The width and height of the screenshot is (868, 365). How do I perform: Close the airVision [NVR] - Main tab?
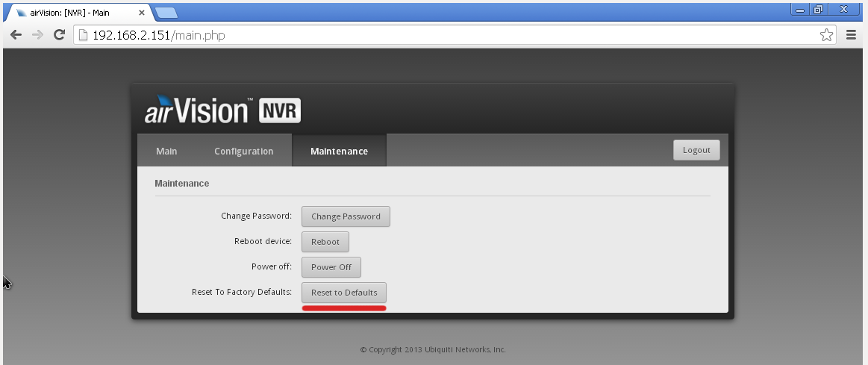coord(142,12)
